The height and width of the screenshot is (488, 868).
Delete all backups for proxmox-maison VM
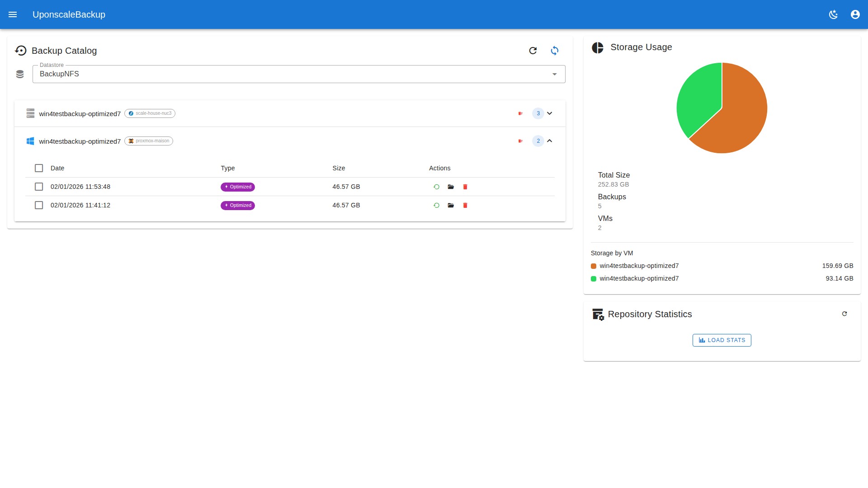(520, 141)
